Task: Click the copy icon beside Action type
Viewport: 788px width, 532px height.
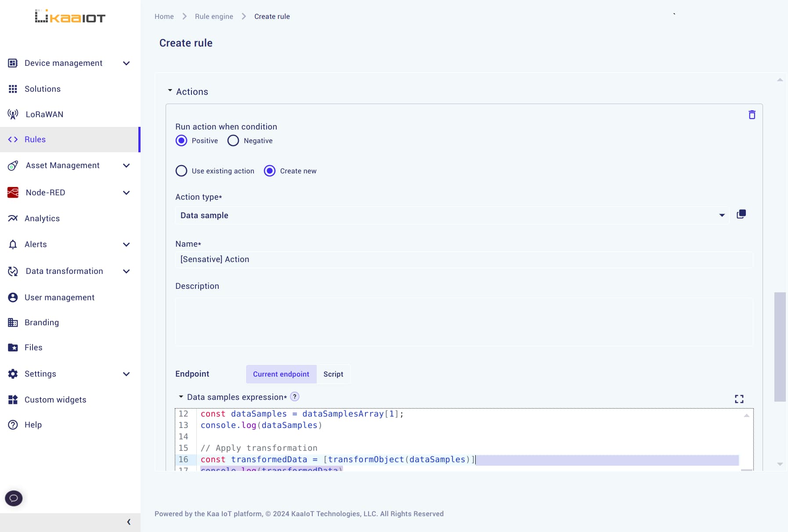Action: (x=741, y=214)
